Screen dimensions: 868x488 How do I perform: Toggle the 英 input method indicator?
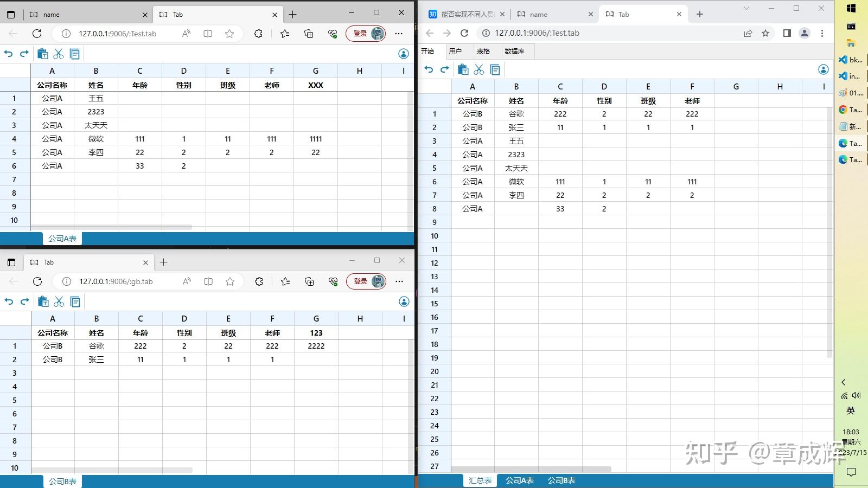click(851, 410)
